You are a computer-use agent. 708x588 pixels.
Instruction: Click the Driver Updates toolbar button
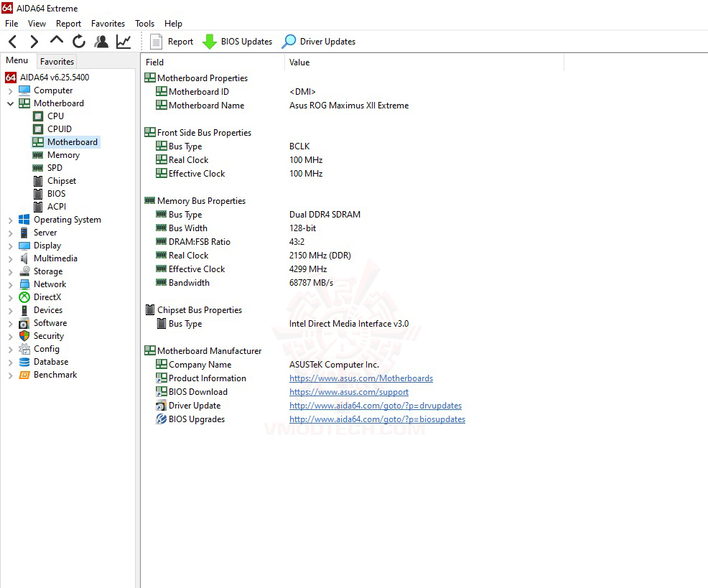pos(318,42)
